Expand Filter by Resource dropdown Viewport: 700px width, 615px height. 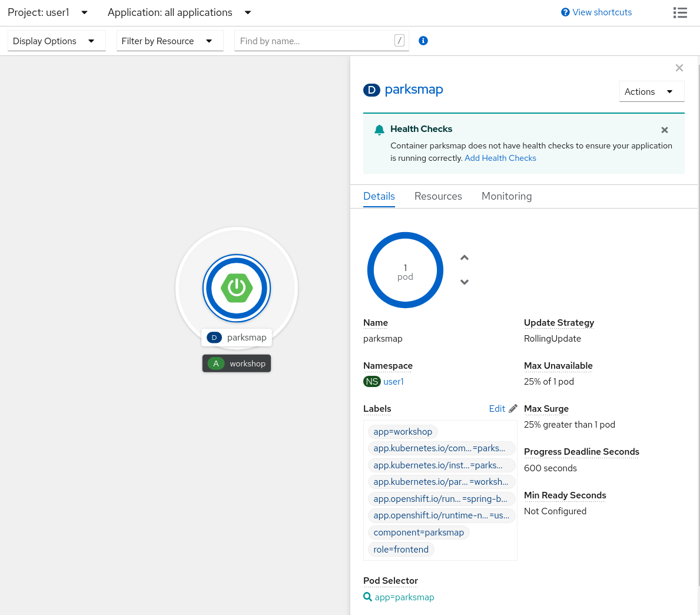point(170,41)
